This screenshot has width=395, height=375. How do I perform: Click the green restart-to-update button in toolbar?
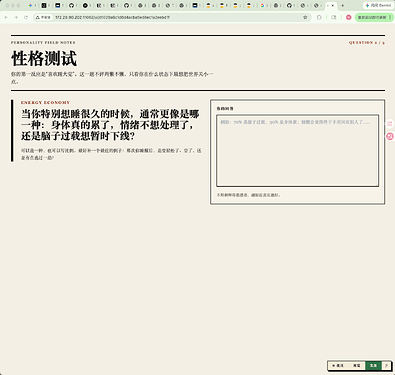pos(374,17)
